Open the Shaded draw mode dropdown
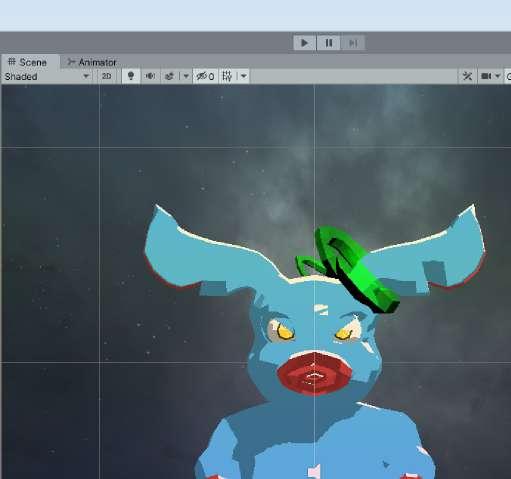The width and height of the screenshot is (511, 479). [47, 77]
